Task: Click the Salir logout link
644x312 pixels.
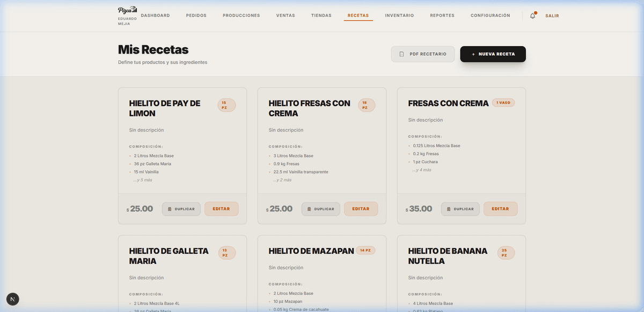Action: click(552, 16)
